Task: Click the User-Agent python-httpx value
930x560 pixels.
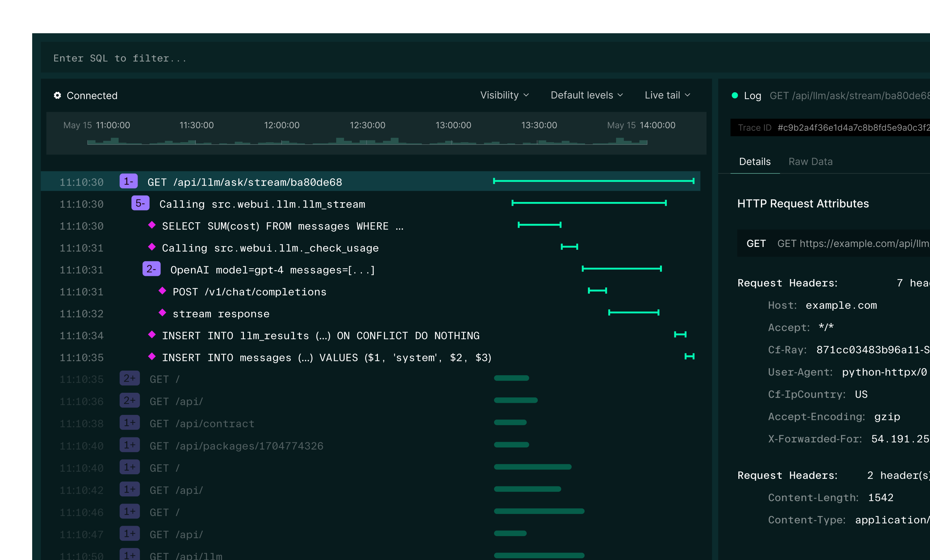Action: click(884, 372)
